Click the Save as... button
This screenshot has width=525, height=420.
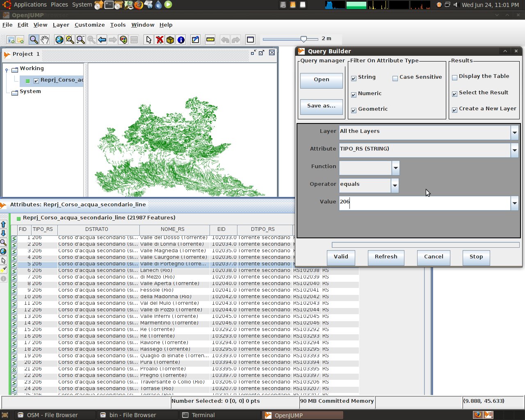coord(322,107)
